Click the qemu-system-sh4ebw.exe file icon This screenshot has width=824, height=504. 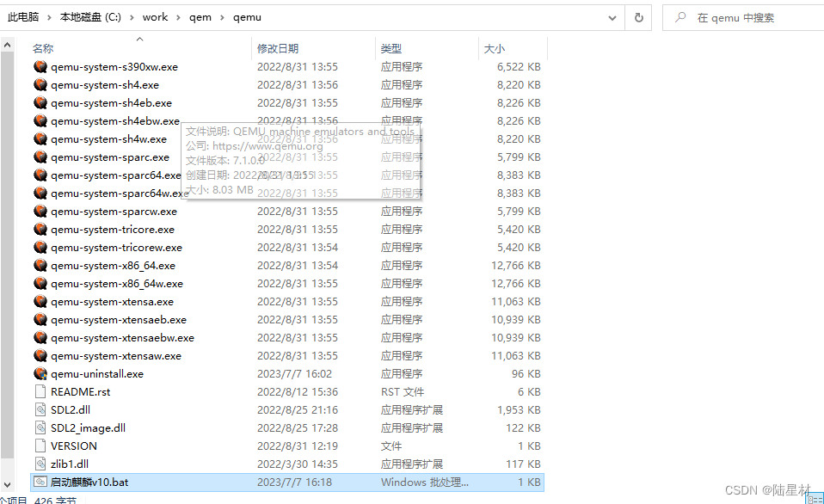point(40,121)
